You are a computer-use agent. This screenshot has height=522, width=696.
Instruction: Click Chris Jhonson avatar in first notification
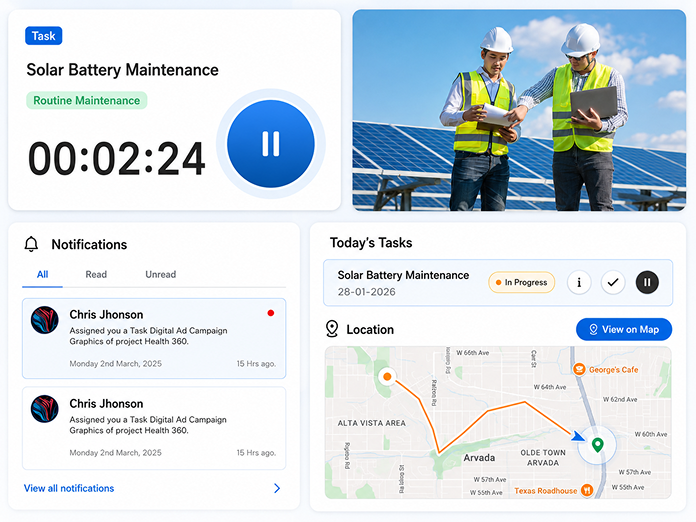(x=45, y=320)
